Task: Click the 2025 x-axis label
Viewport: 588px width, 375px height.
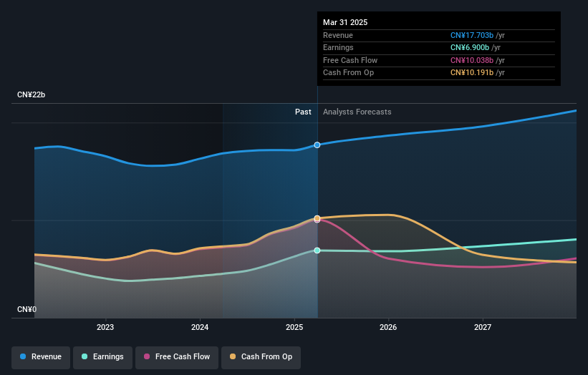Action: 294,327
